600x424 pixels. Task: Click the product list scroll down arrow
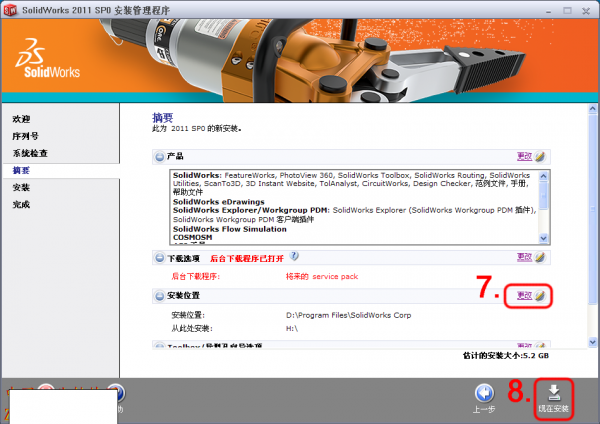click(x=543, y=238)
